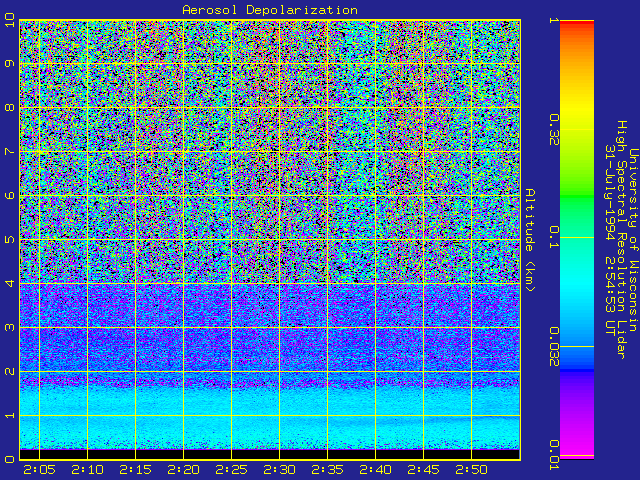Click the altitude label 5
Image resolution: width=640 pixels, height=480 pixels.
[10, 239]
